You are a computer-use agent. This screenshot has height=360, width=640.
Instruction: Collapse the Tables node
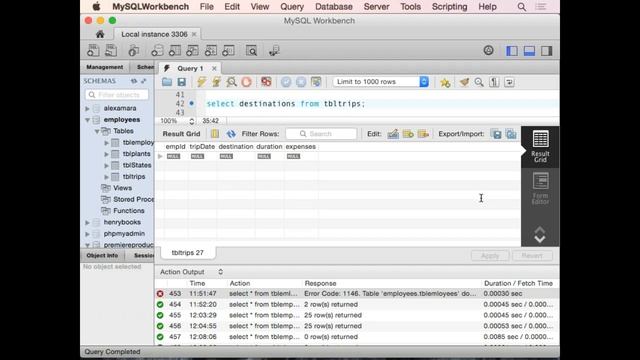[97, 131]
